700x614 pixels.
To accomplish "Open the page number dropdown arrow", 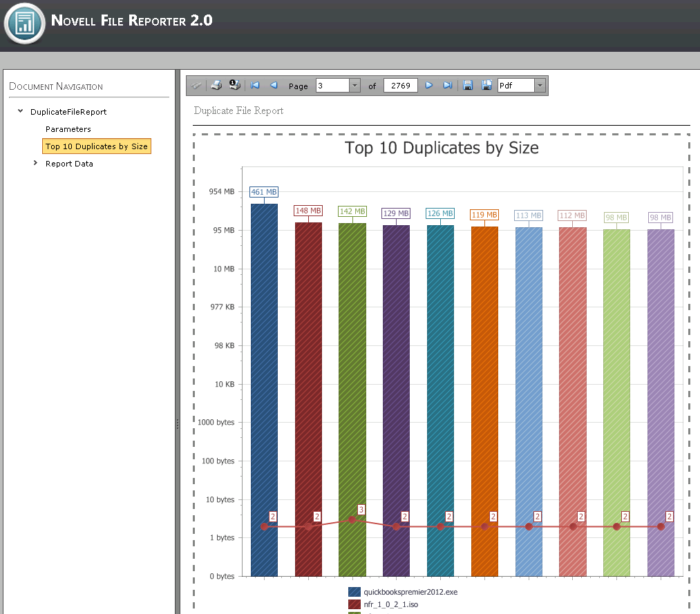I will [x=355, y=85].
